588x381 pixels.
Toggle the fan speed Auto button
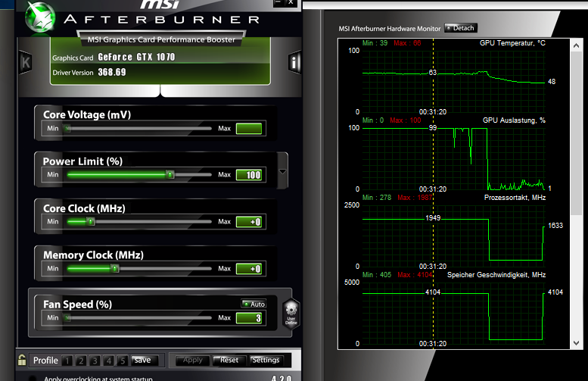pos(254,304)
